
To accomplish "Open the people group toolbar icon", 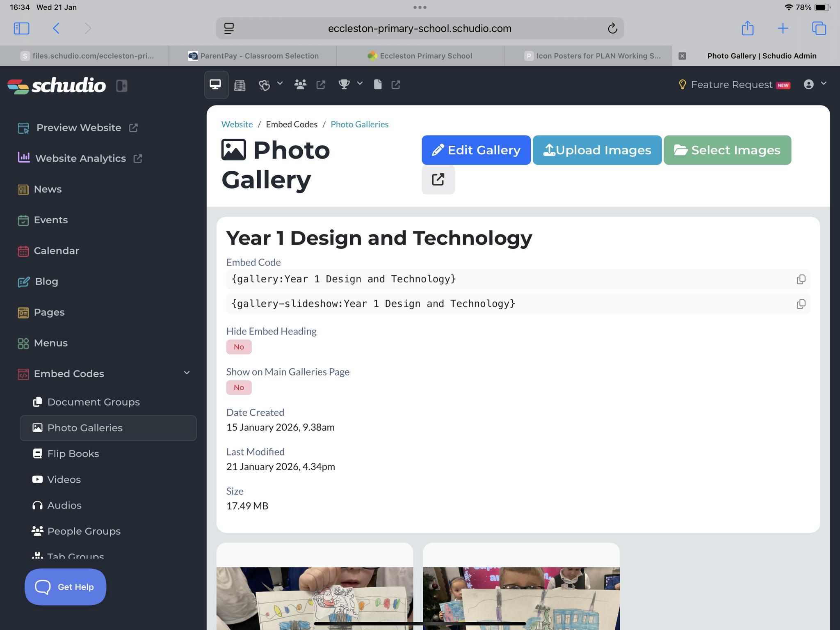I will [300, 85].
